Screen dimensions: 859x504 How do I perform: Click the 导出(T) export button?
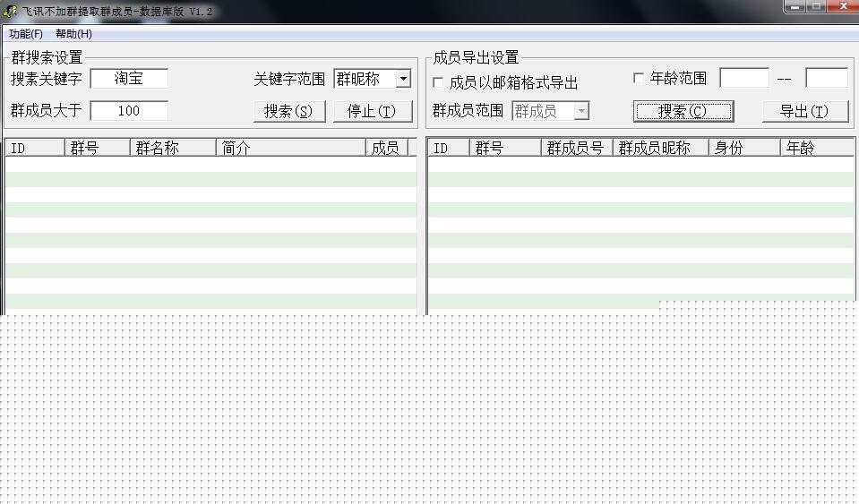click(804, 112)
